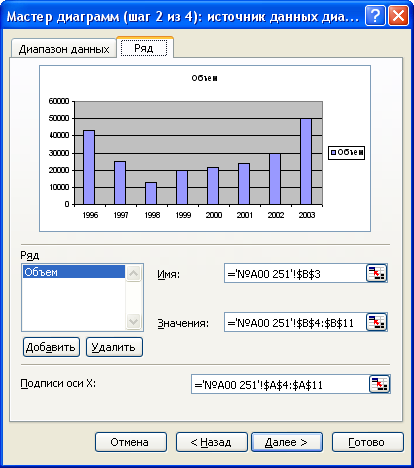Viewport: 414px width, 468px height.
Task: Click the 1997 bar in chart preview
Action: [x=120, y=183]
